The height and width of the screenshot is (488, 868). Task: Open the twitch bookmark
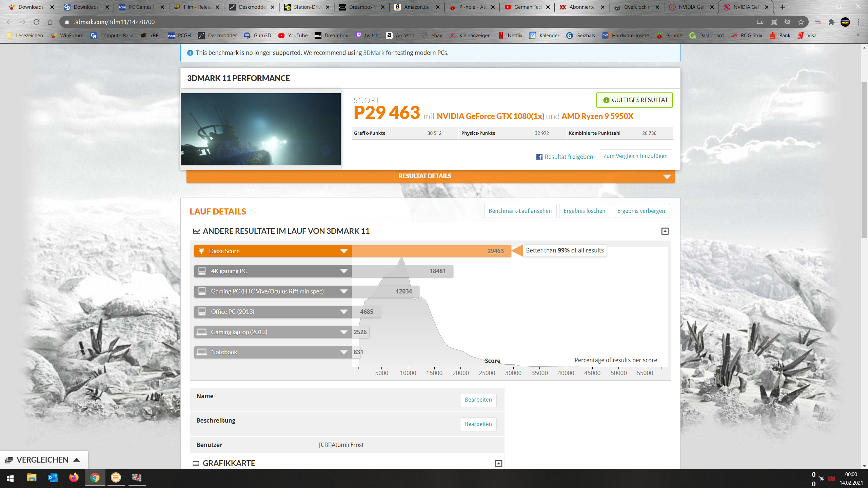(367, 36)
